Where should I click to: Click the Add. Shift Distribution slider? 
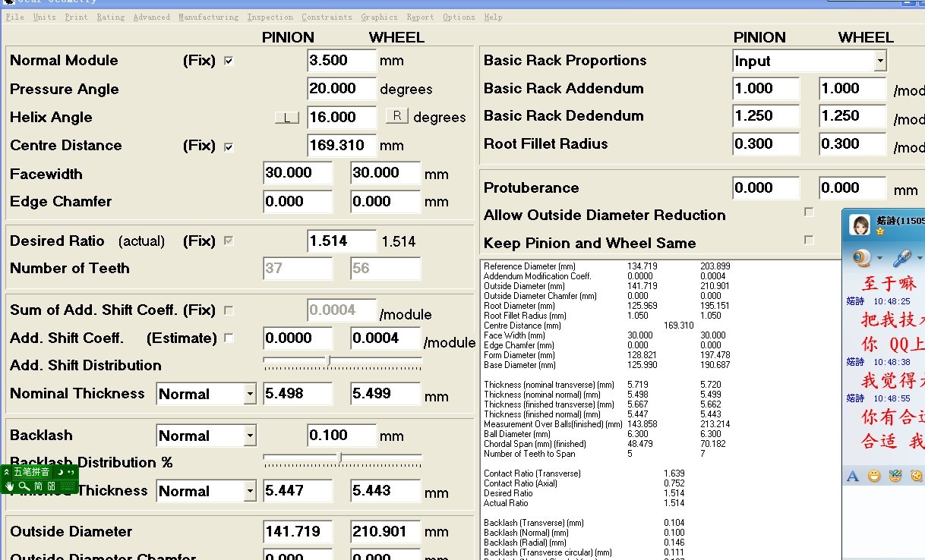tap(343, 363)
